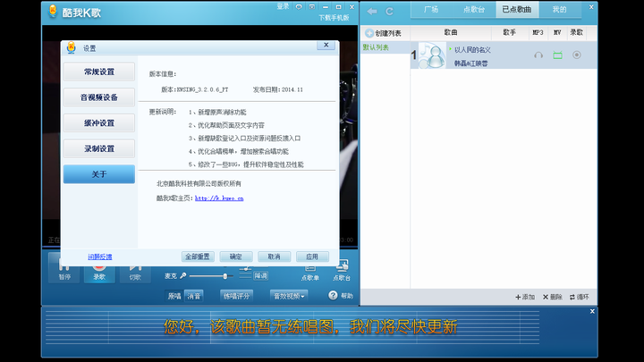The height and width of the screenshot is (362, 644).
Task: Select the 录制设置 section
Action: 99,148
